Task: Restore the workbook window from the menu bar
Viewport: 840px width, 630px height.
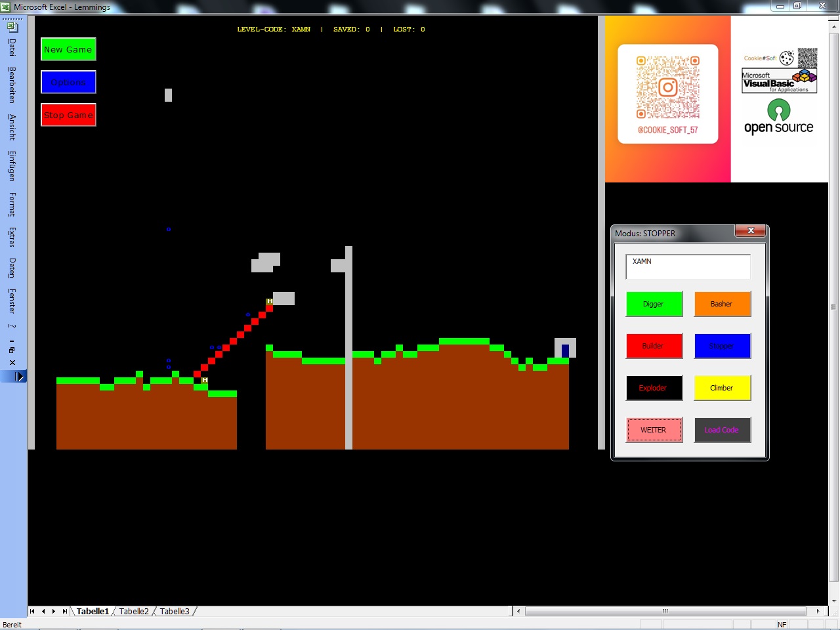Action: pos(12,350)
